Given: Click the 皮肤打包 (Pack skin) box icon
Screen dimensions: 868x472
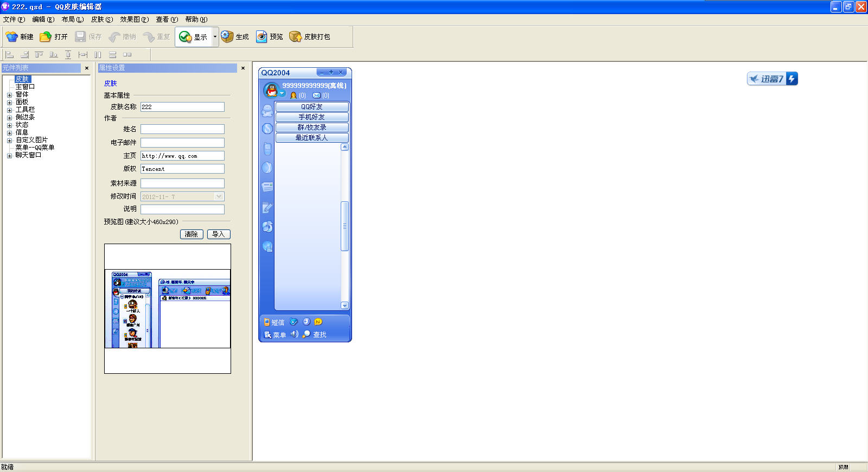Looking at the screenshot, I should (x=295, y=36).
